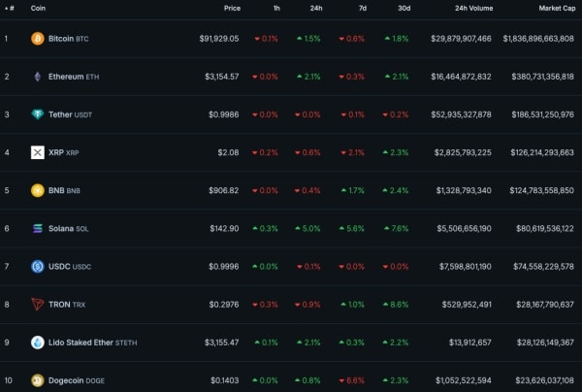Click the XRP logo icon
The width and height of the screenshot is (582, 392).
click(38, 152)
